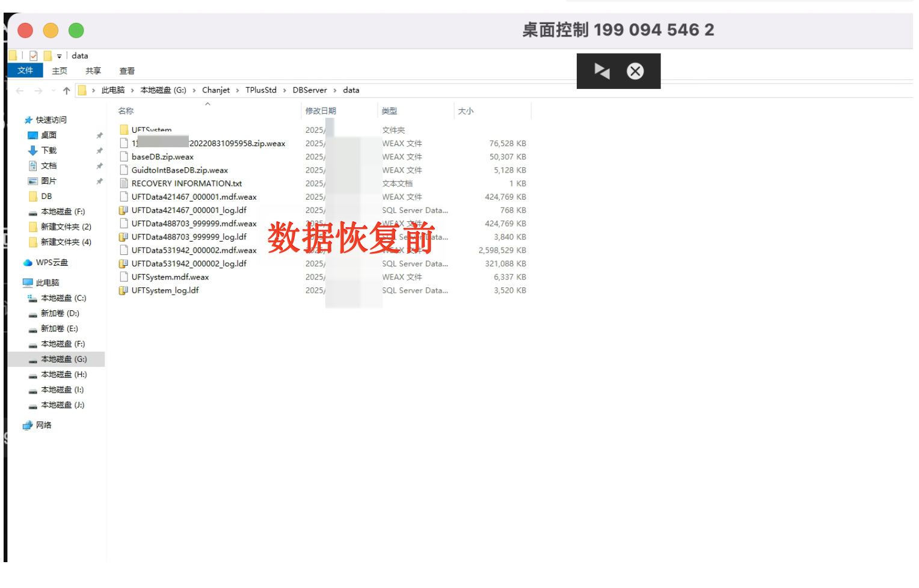Switch to the 主页 ribbon tab
This screenshot has height=588, width=919.
coord(60,71)
